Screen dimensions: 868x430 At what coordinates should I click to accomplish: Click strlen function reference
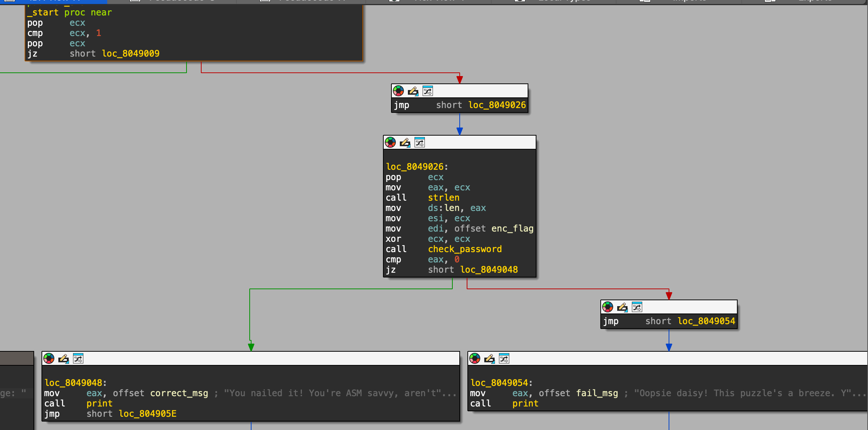pos(444,198)
